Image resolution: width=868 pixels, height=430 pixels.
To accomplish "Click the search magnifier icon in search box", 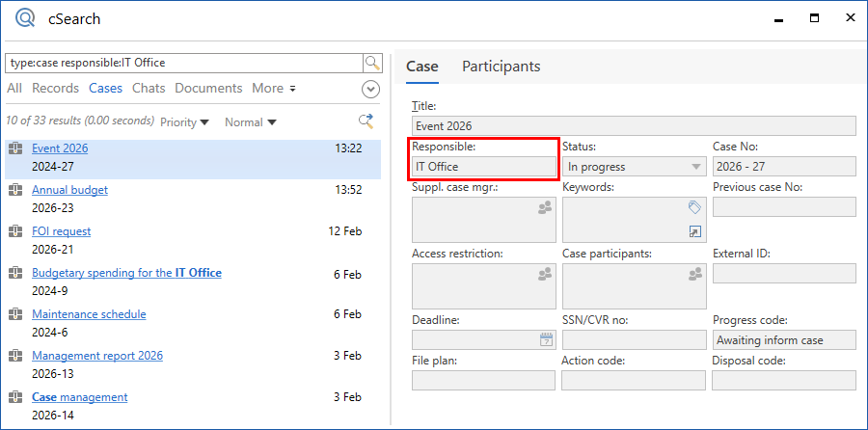I will [372, 63].
